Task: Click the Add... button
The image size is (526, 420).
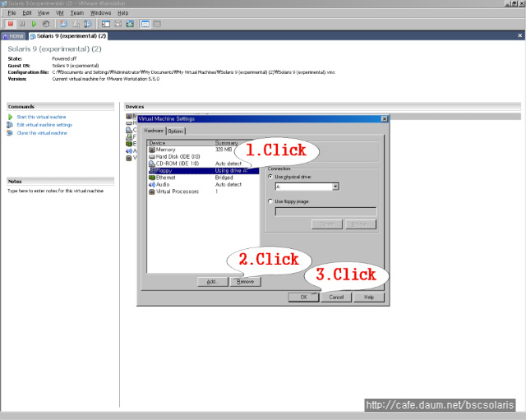Action: 212,281
